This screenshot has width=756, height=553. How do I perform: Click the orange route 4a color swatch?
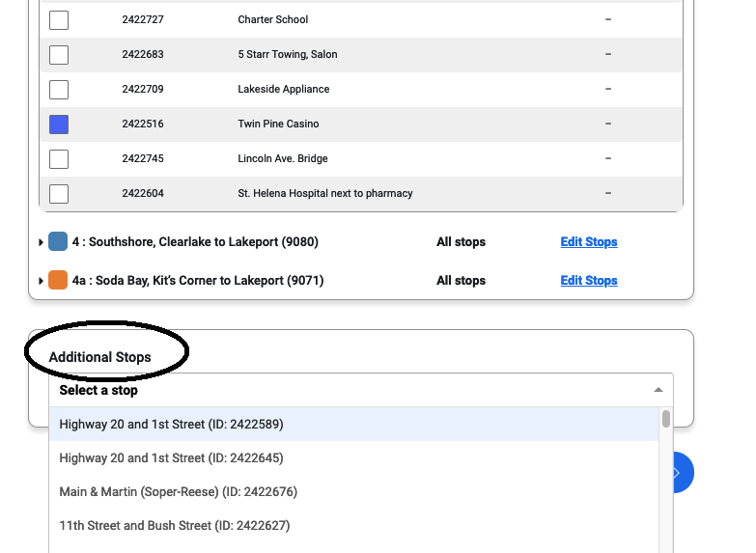(58, 280)
